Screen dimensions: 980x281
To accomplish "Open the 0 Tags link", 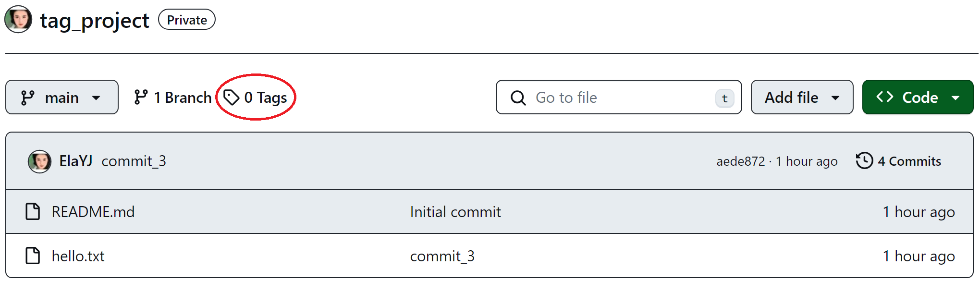I will (265, 98).
